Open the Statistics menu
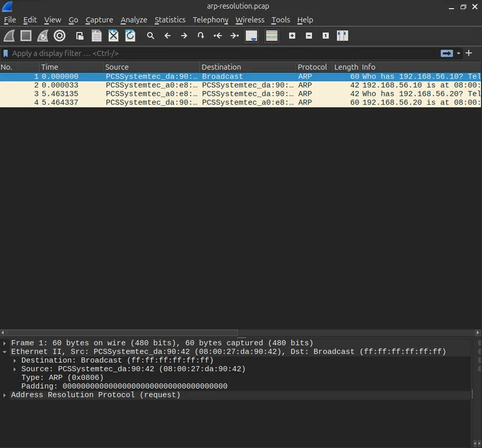482x448 pixels. [x=170, y=20]
